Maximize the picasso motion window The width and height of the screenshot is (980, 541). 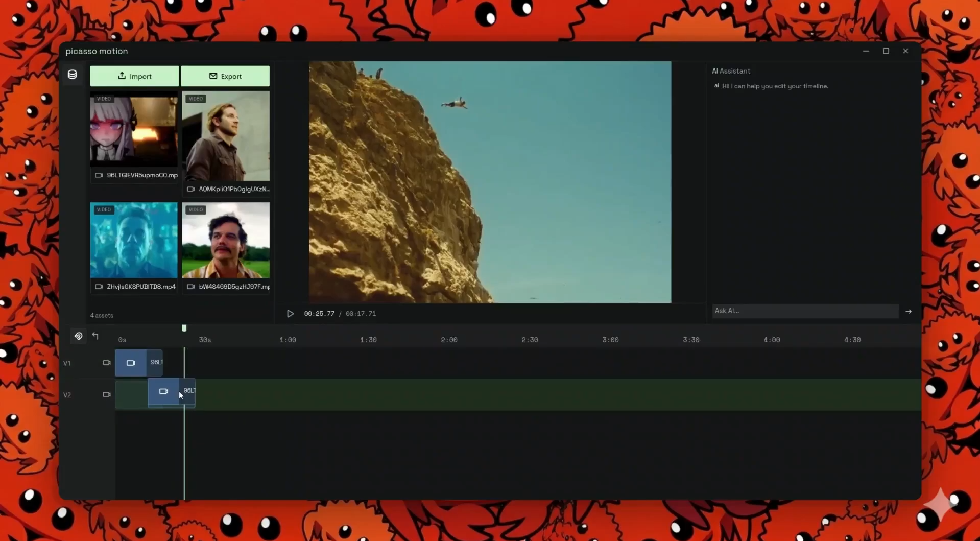tap(886, 51)
